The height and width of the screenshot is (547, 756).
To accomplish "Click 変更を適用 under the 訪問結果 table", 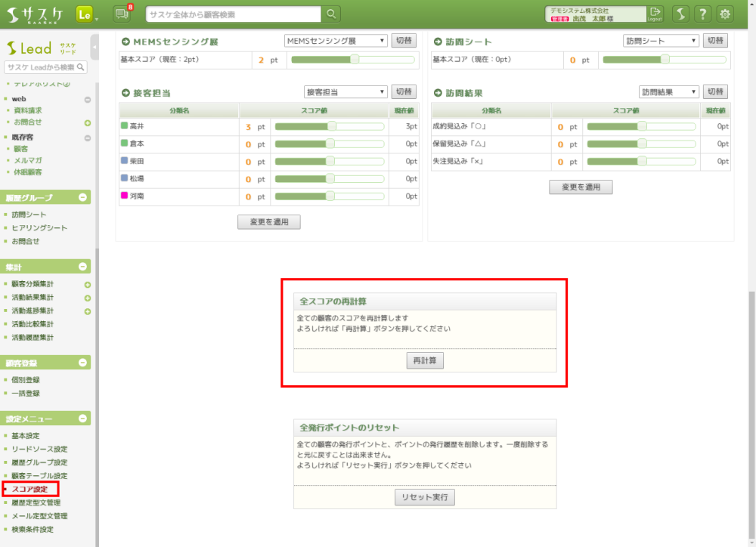I will [581, 187].
